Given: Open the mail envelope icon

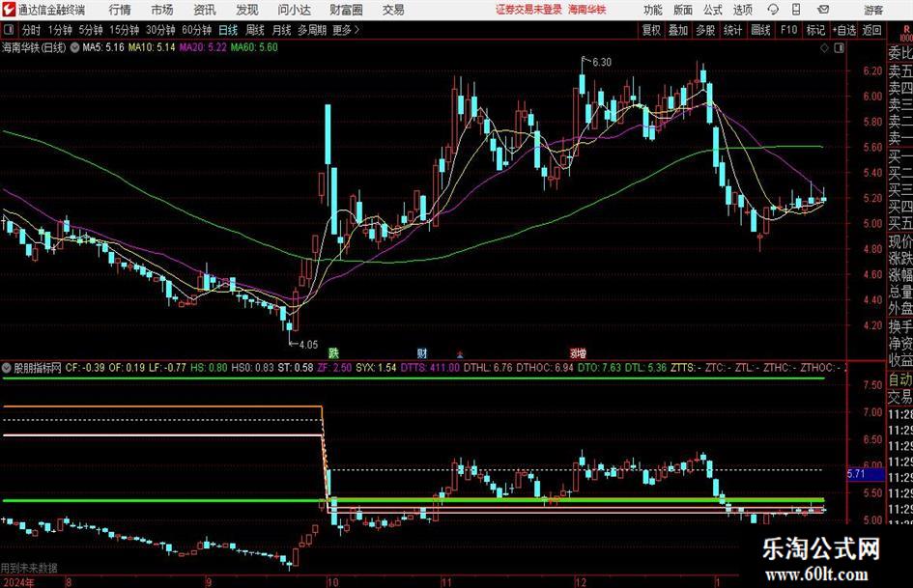Looking at the screenshot, I should [823, 10].
